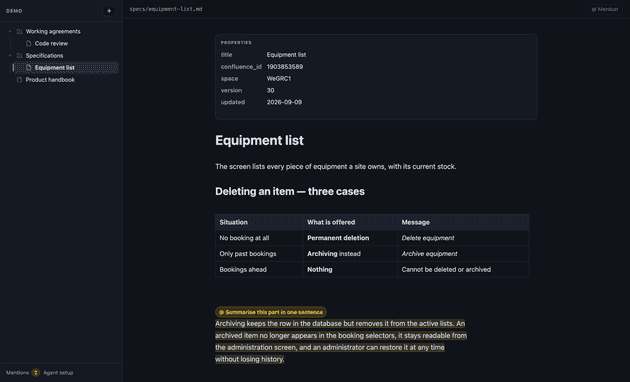This screenshot has height=382, width=630.
Task: Click the space value WeGRC1
Action: click(278, 79)
